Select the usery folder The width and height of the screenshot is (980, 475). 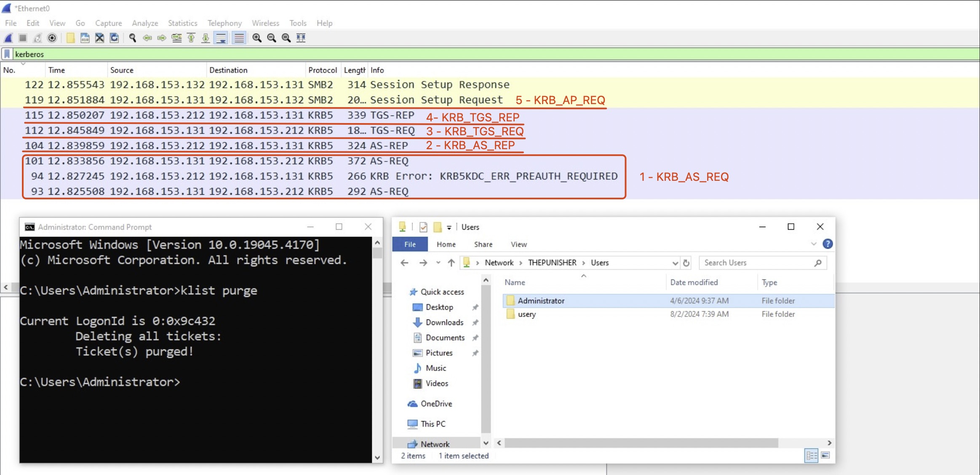pos(668,314)
